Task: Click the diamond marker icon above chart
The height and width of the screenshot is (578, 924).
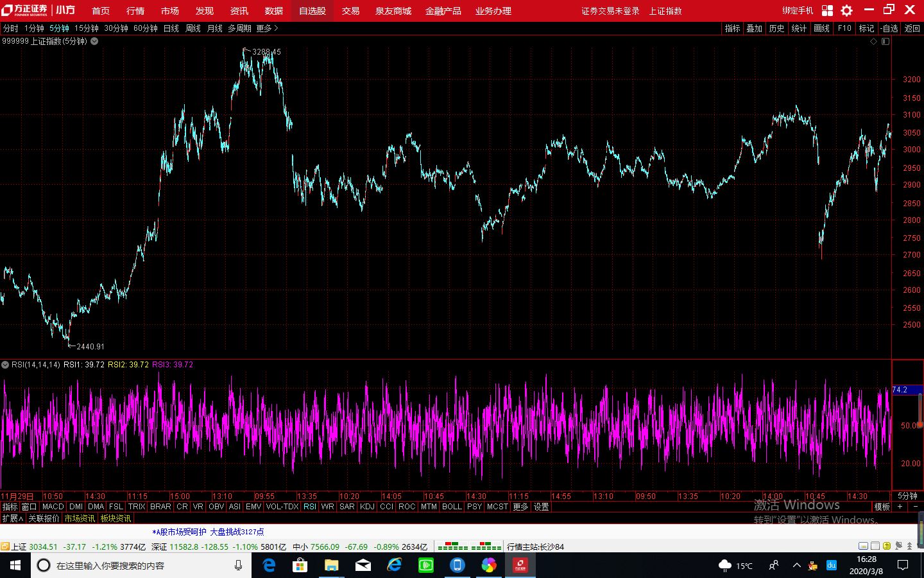Action: 873,41
